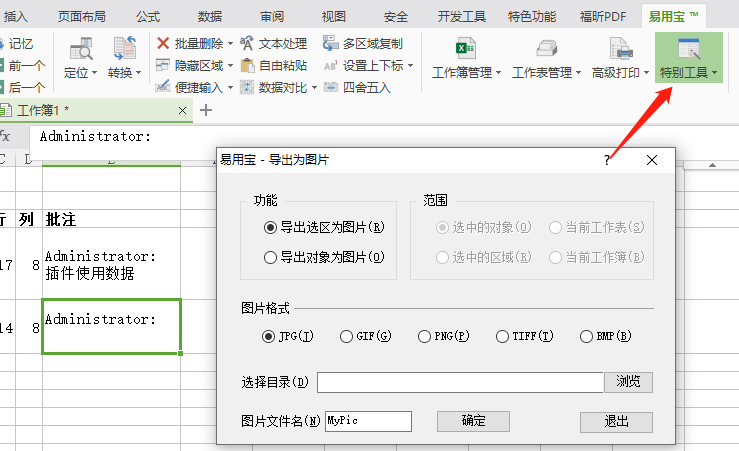
Task: Choose TIFF(T) image format
Action: tap(525, 336)
